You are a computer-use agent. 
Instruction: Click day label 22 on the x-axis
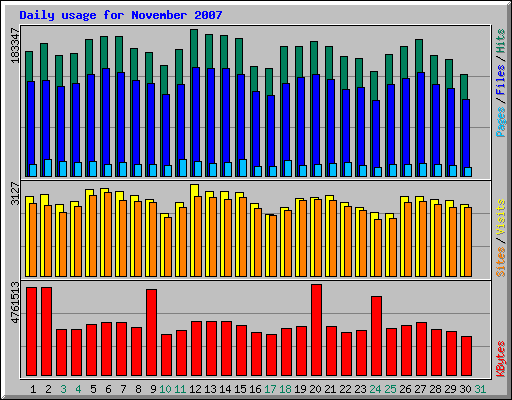345,389
